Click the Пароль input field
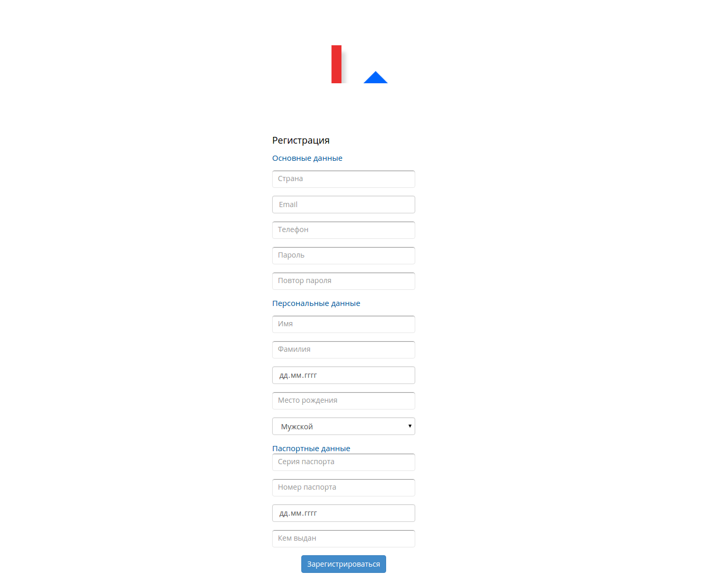The width and height of the screenshot is (703, 588). tap(343, 255)
